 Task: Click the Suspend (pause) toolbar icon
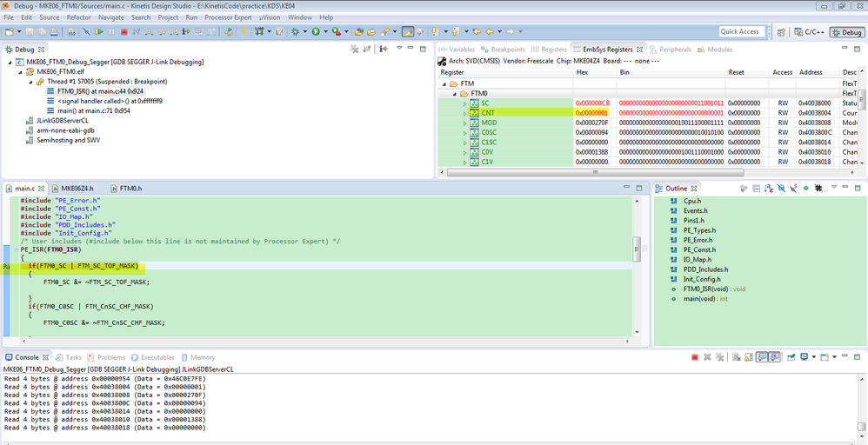(111, 31)
